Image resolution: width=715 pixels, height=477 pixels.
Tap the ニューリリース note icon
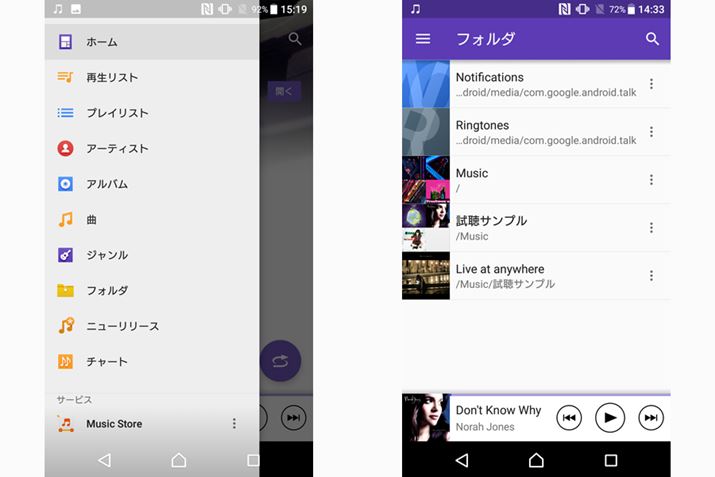[x=66, y=326]
